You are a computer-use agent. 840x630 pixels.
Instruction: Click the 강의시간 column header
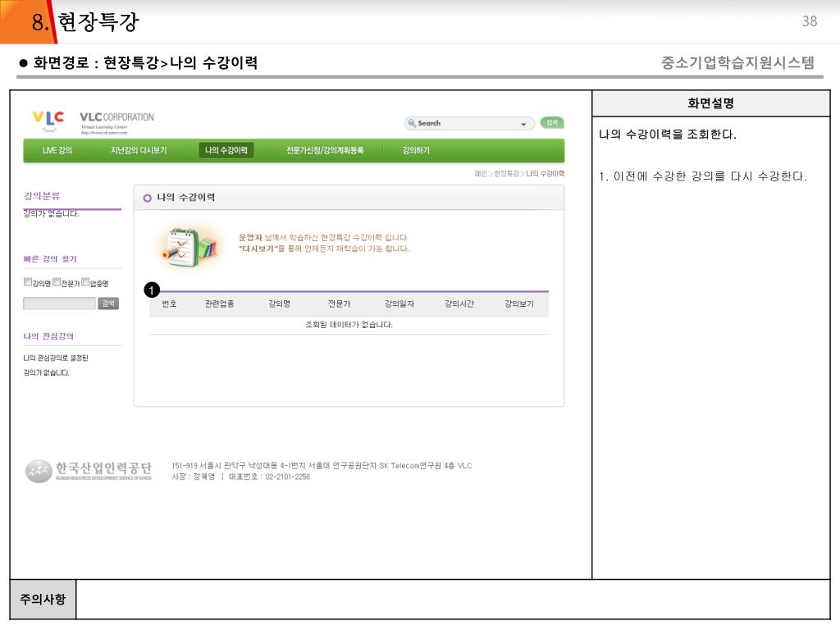coord(459,304)
